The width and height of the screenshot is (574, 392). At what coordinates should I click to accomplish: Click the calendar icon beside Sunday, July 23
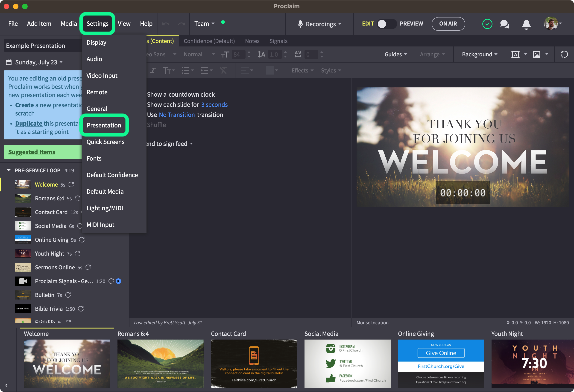pyautogui.click(x=9, y=62)
